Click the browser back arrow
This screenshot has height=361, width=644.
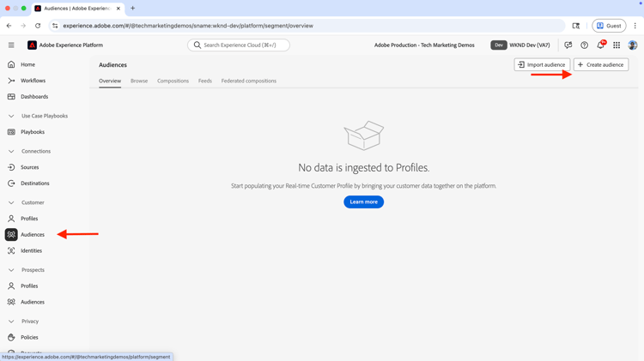[9, 26]
